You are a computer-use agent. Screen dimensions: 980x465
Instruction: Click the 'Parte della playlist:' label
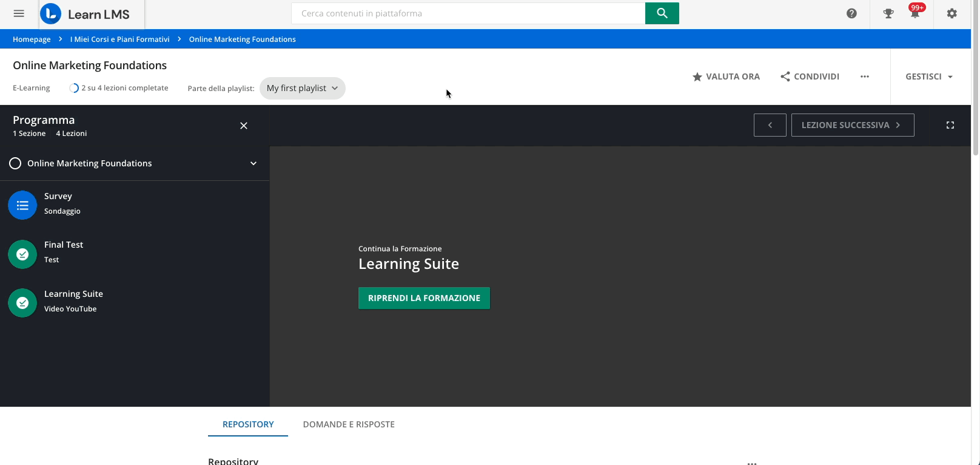(x=221, y=89)
